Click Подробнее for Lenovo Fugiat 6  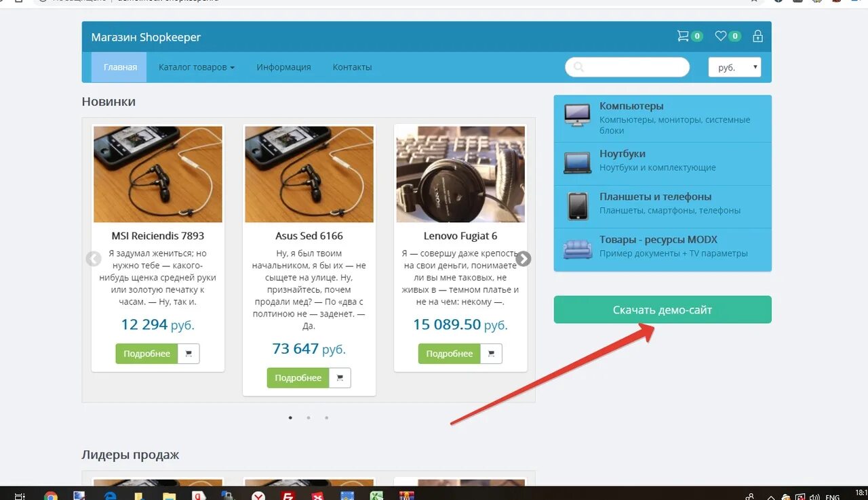click(449, 354)
